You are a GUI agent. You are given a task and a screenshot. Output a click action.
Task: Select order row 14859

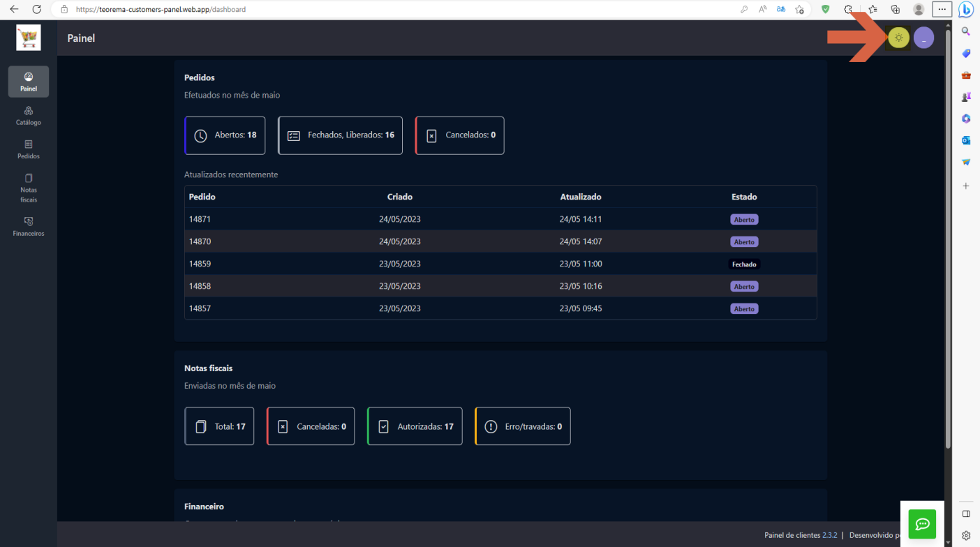[x=500, y=264]
